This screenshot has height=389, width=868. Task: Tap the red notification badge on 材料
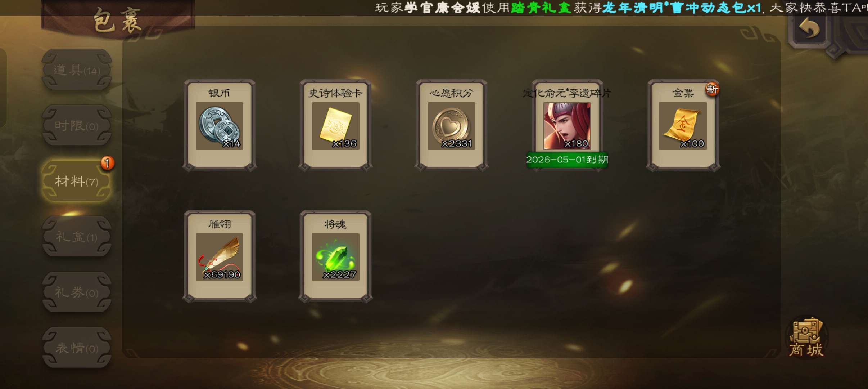point(107,163)
